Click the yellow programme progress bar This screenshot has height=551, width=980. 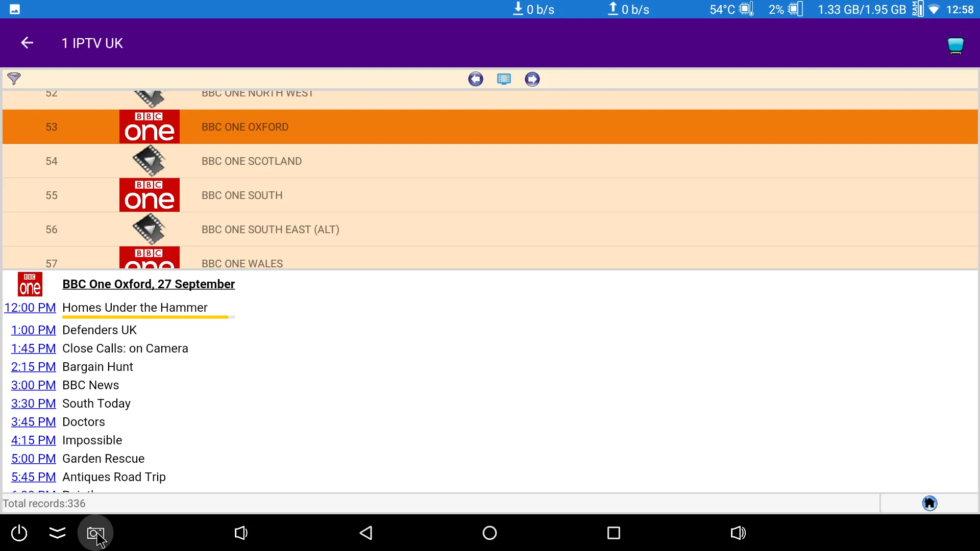point(149,317)
